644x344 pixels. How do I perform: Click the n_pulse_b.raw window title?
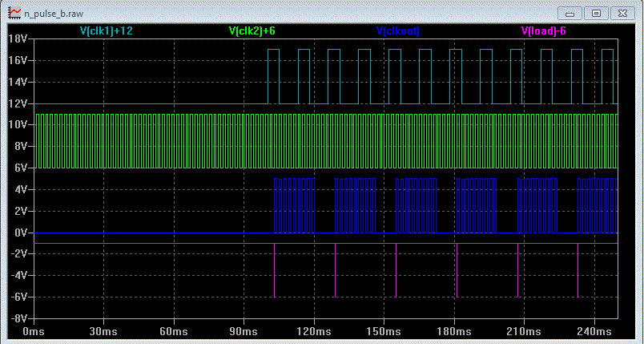click(54, 14)
